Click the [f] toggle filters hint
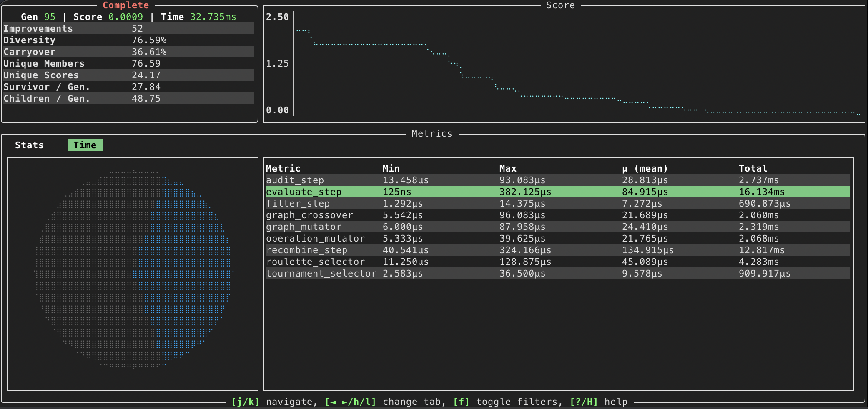The image size is (868, 409). tap(507, 402)
